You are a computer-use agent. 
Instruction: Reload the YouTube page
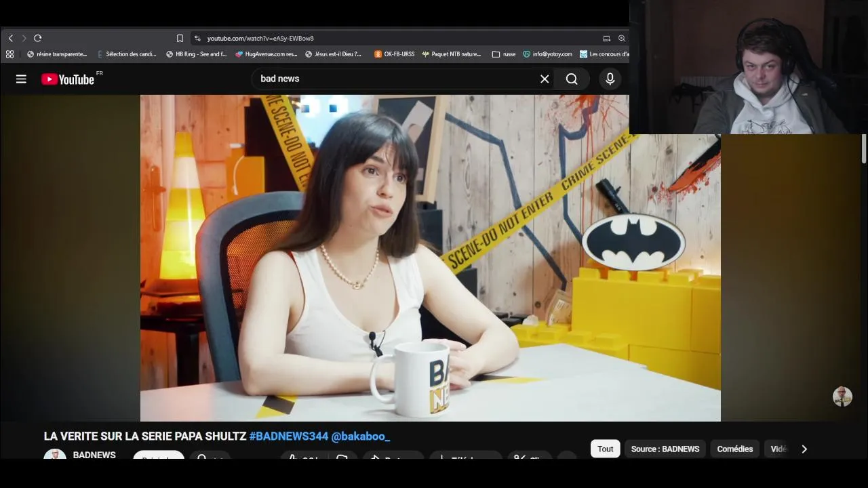pos(38,38)
